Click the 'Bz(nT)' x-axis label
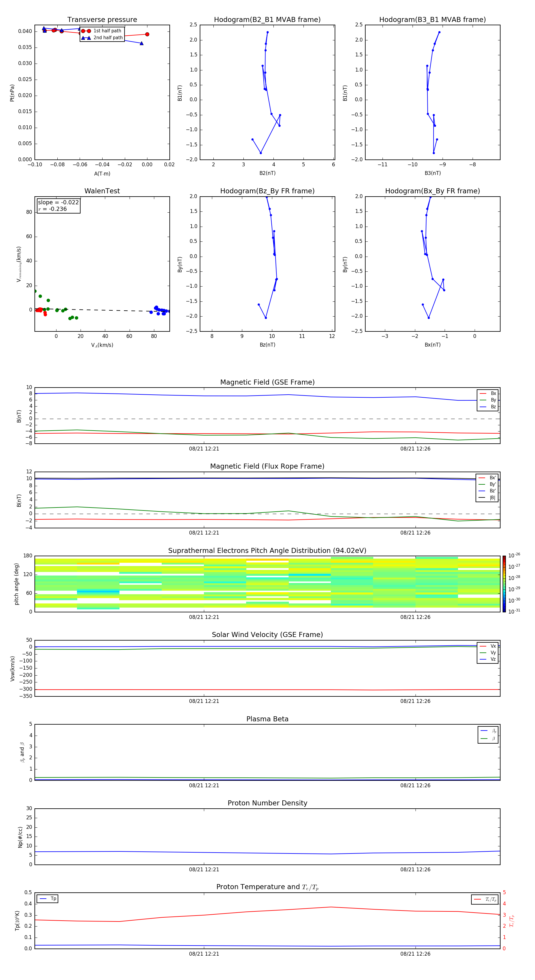 coord(267,345)
